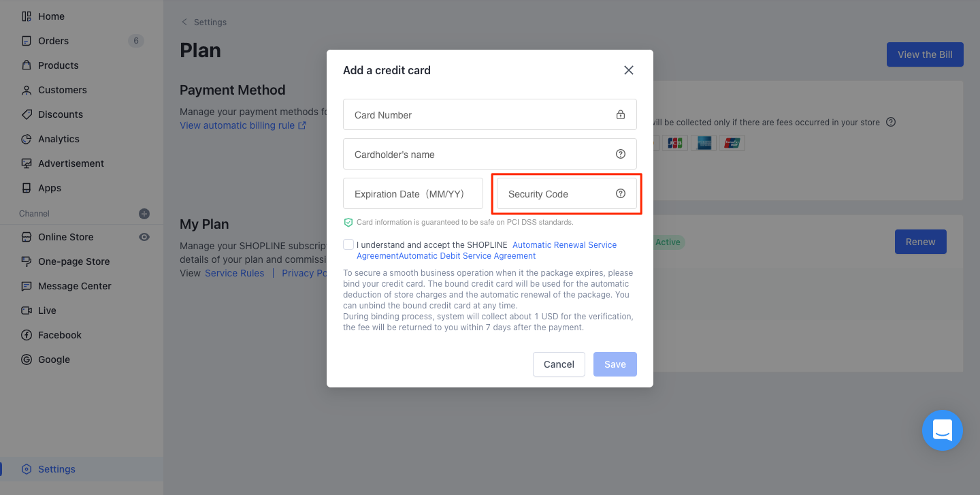Open the Orders menu item
980x495 pixels.
[x=53, y=41]
